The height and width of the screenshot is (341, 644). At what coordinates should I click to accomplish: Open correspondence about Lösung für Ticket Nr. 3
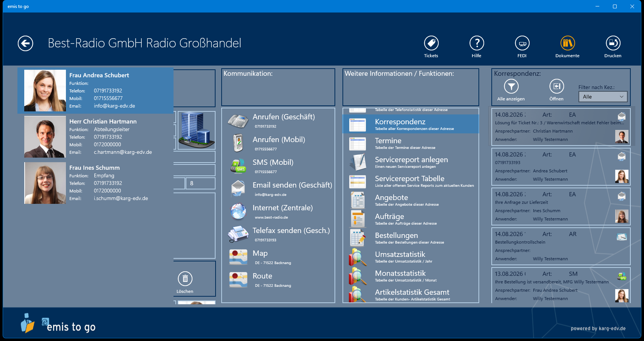point(561,127)
